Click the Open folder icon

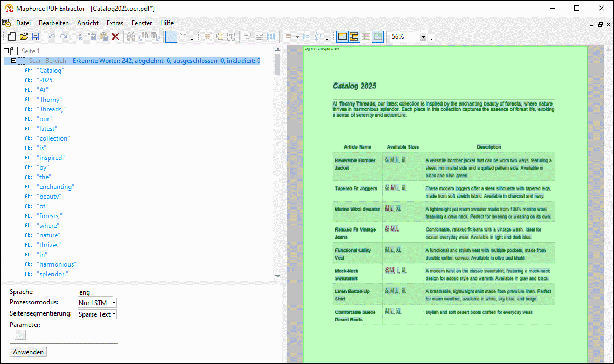tap(24, 37)
